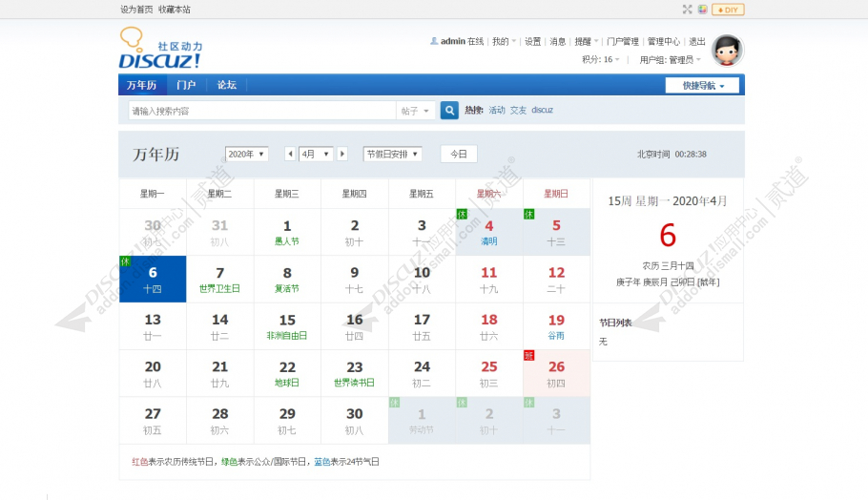Open the 4月 month dropdown
This screenshot has width=868, height=500.
click(316, 154)
